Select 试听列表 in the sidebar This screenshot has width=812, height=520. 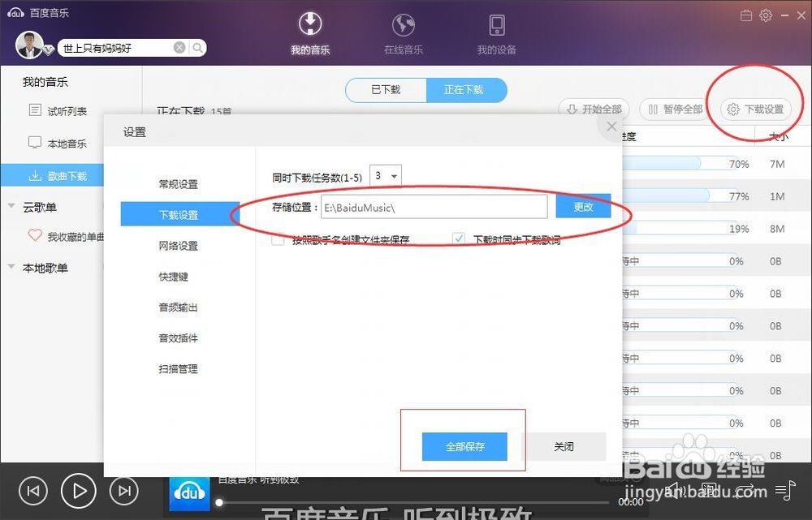coord(58,110)
